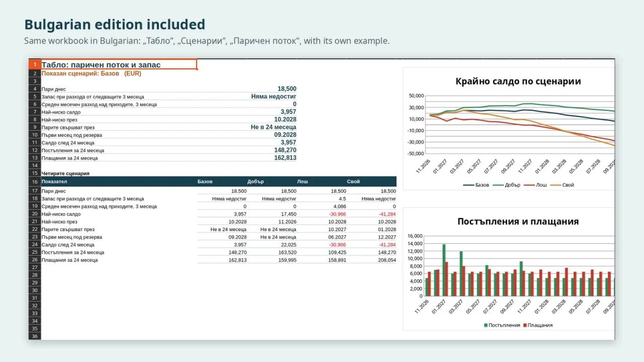This screenshot has height=362, width=644.
Task: Click the "Базов" entry in the line chart legend
Action: pos(476,185)
